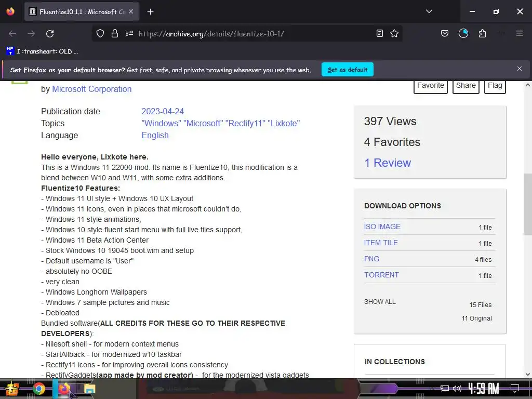
Task: Go back with the browser back arrow
Action: pos(12,34)
